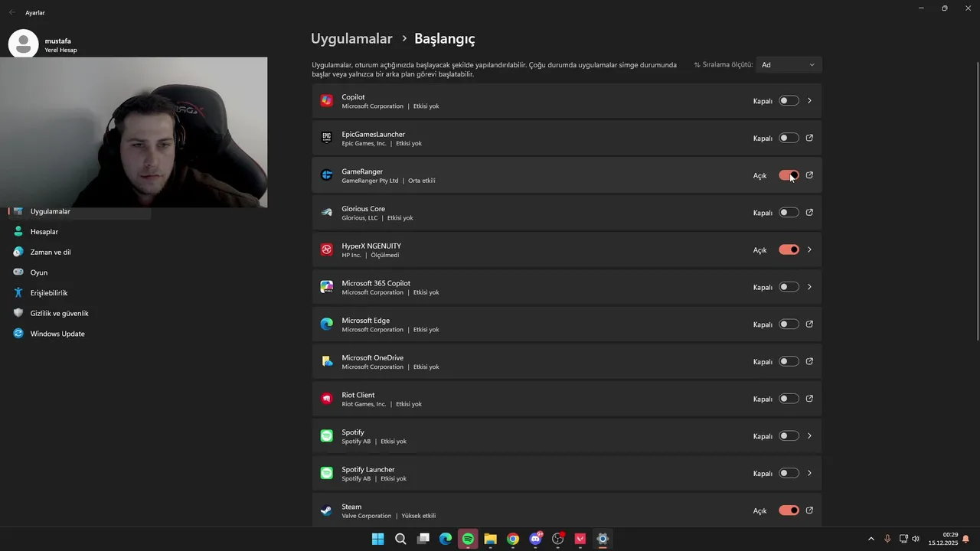
Task: Open external link icon for Microsoft OneDrive
Action: [809, 361]
